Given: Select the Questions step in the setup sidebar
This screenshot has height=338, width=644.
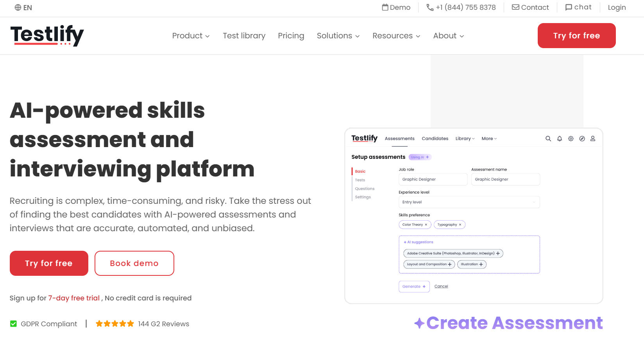Looking at the screenshot, I should pos(365,189).
